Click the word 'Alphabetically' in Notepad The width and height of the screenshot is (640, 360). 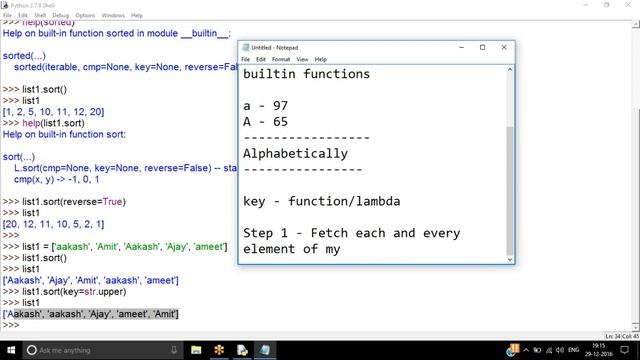pos(296,153)
